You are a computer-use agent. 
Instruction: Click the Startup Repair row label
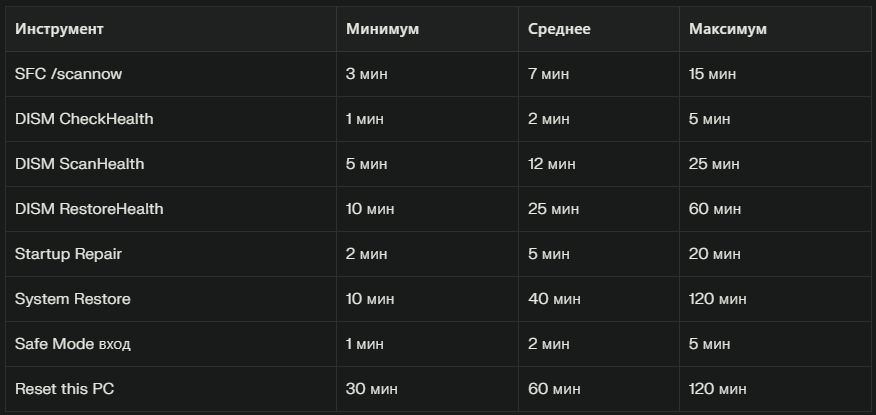pos(68,254)
